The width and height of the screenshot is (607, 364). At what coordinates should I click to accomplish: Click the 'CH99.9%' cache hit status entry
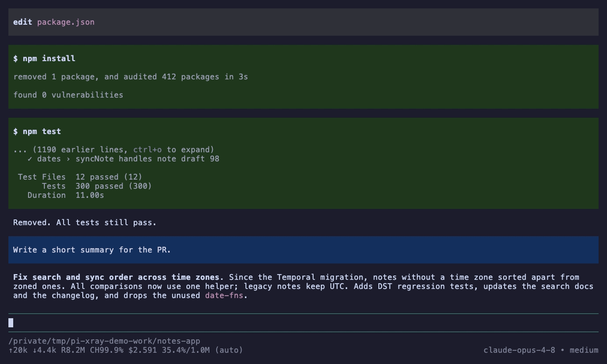pos(106,350)
